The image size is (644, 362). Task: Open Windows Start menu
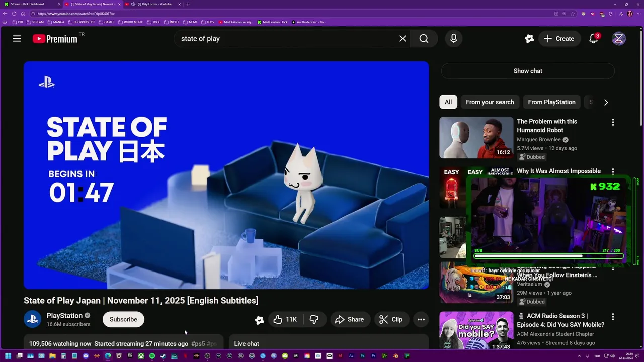[x=8, y=356]
